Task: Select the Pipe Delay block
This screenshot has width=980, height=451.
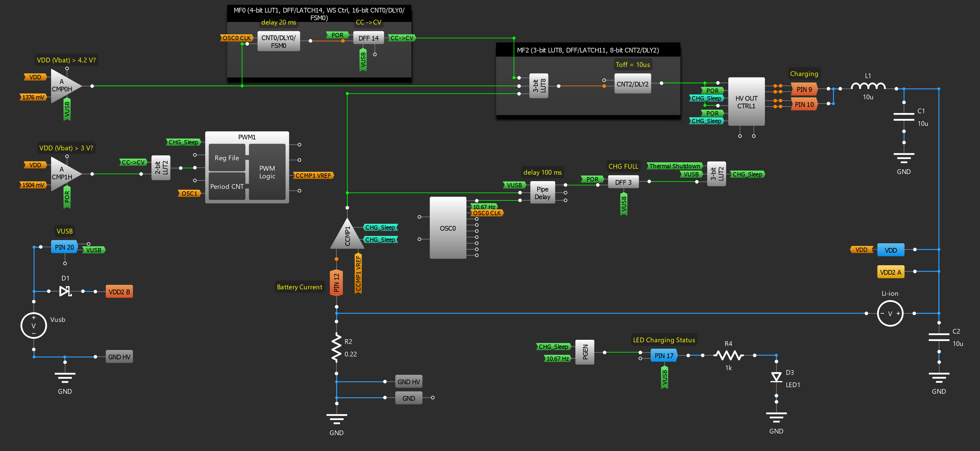Action: click(x=542, y=193)
